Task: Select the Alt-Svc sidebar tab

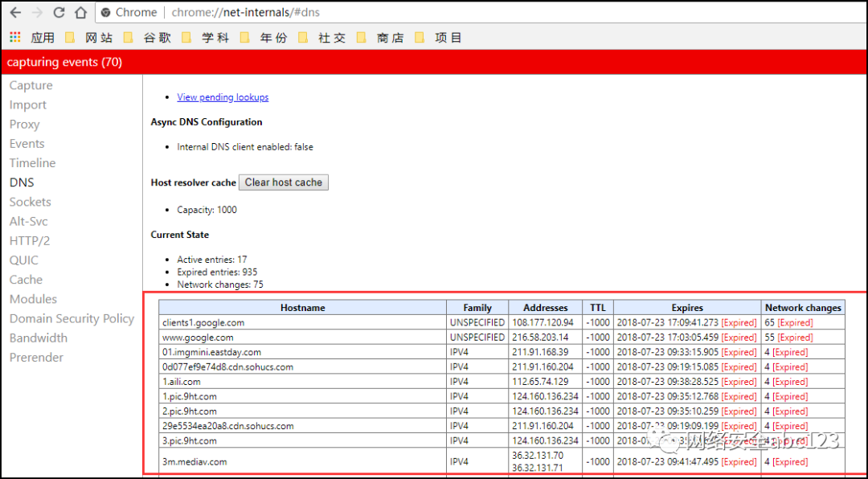Action: pyautogui.click(x=28, y=221)
